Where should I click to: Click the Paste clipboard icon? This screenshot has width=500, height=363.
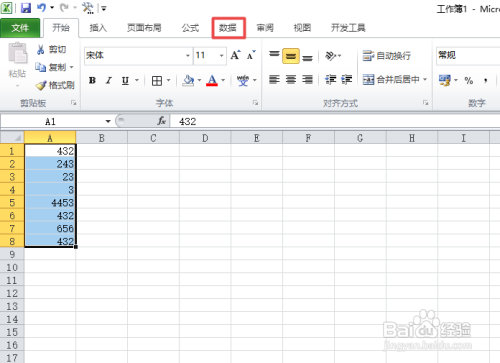(x=17, y=53)
